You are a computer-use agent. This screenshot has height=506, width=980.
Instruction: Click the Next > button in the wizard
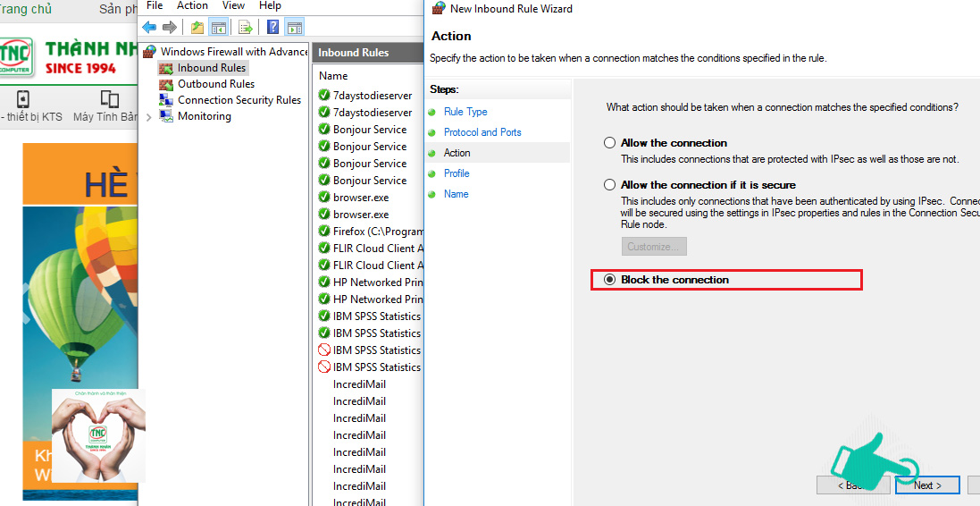click(927, 485)
